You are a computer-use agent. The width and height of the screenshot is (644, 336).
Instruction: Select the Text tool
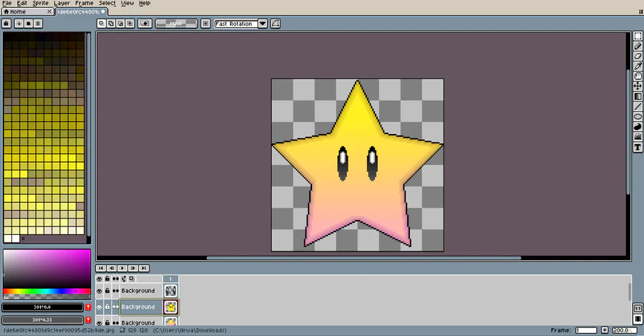(638, 147)
